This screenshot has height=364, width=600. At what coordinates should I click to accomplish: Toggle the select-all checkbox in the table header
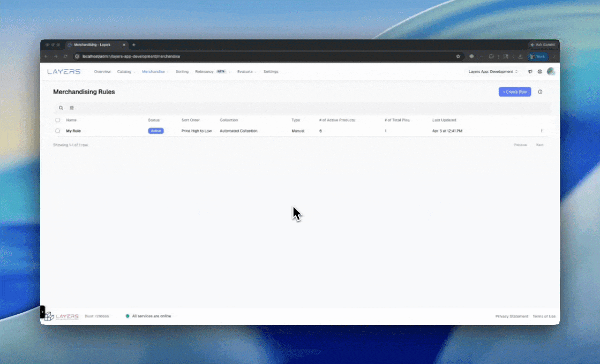coord(57,120)
